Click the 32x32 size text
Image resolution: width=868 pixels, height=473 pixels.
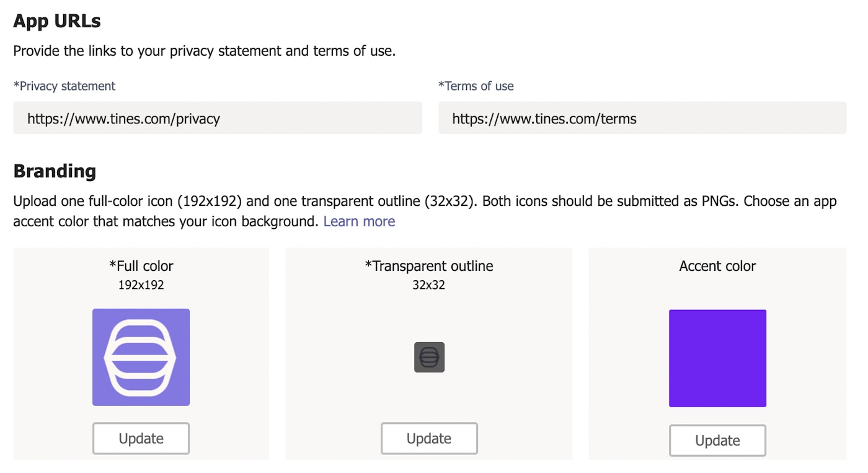tap(429, 285)
